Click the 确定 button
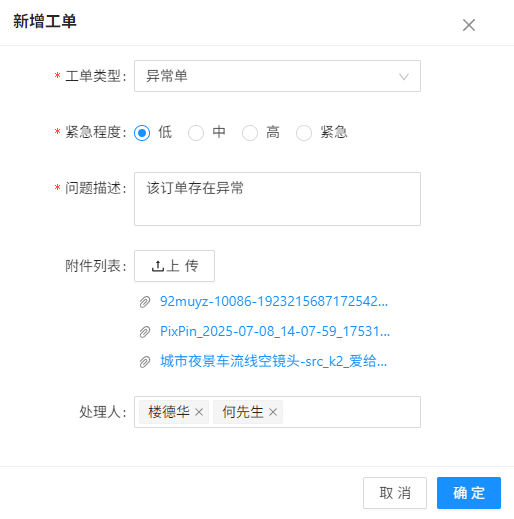Viewport: 514px width, 519px height. pos(469,493)
